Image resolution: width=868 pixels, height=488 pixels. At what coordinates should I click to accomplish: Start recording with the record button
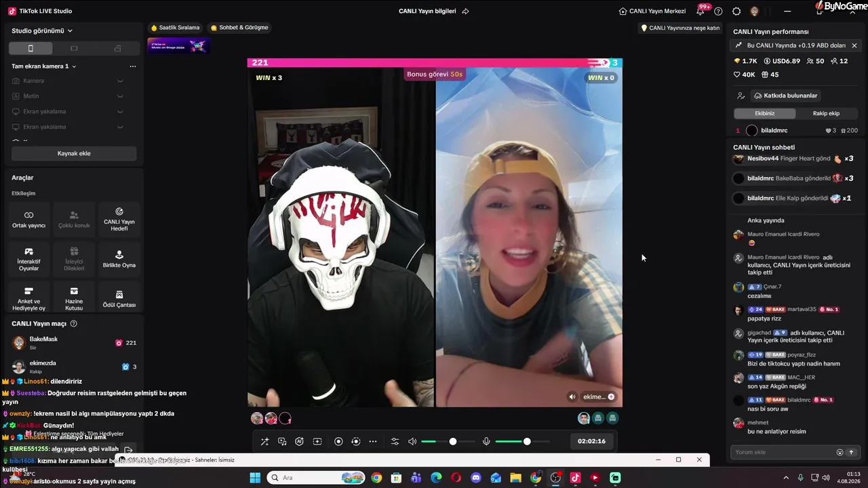(x=338, y=442)
